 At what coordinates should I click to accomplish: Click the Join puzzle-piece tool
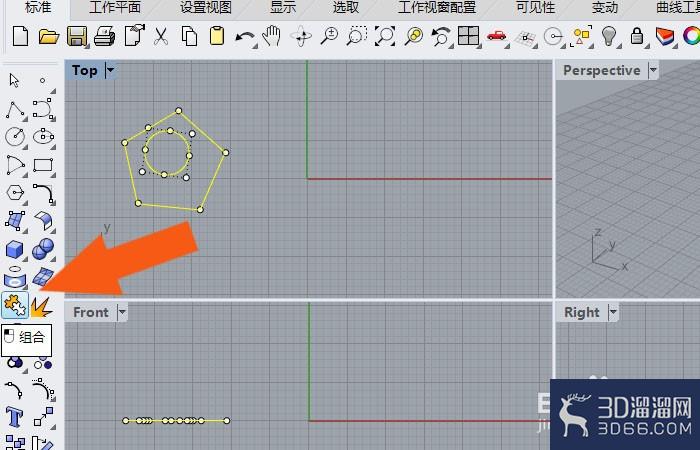15,305
